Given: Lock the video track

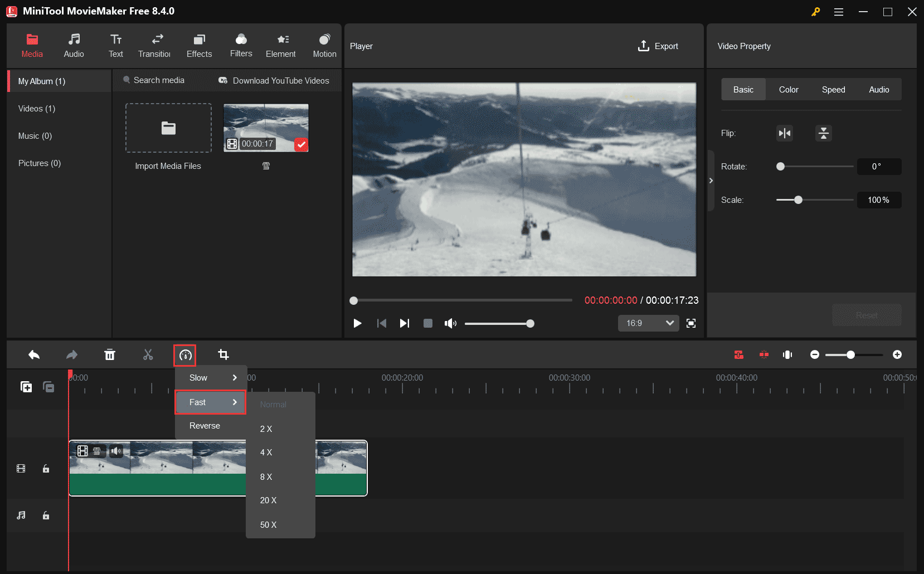Looking at the screenshot, I should pos(46,468).
